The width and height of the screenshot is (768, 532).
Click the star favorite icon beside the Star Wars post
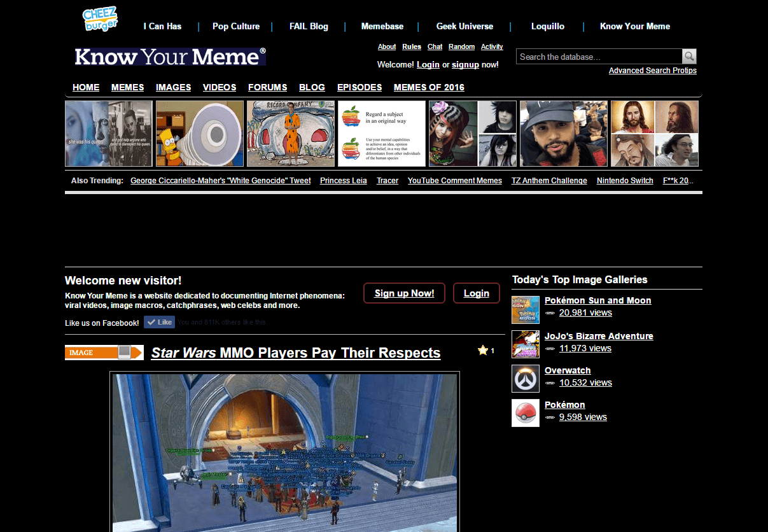(x=483, y=351)
